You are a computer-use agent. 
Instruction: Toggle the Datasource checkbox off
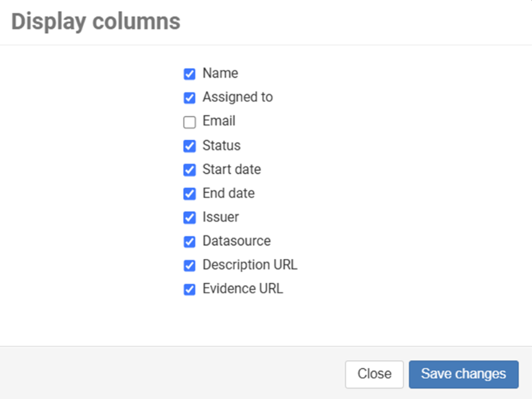pyautogui.click(x=189, y=242)
